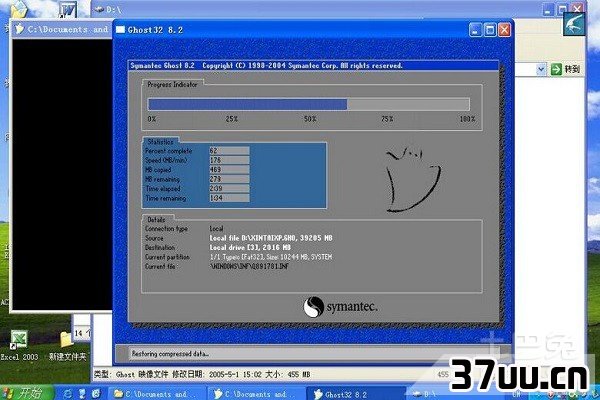Click the Ghost32 8.2 title bar icon
Viewport: 600px width, 400px height.
point(120,29)
